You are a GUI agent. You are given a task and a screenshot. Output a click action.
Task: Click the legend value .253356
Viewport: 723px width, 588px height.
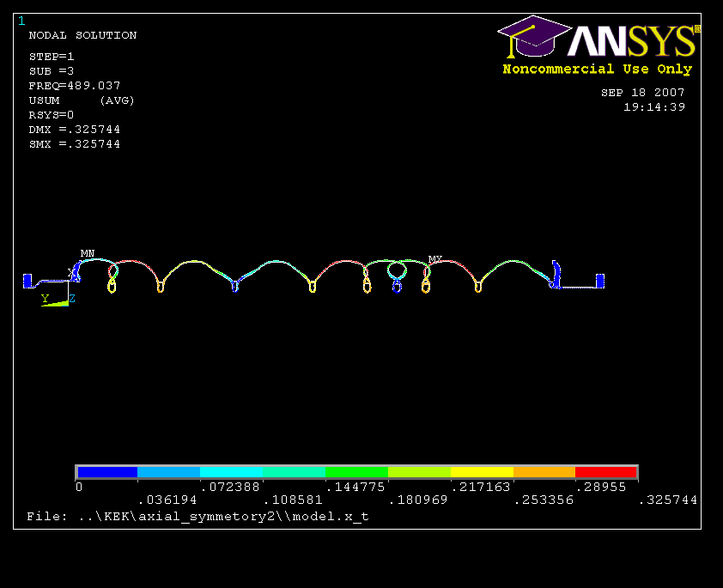(544, 500)
